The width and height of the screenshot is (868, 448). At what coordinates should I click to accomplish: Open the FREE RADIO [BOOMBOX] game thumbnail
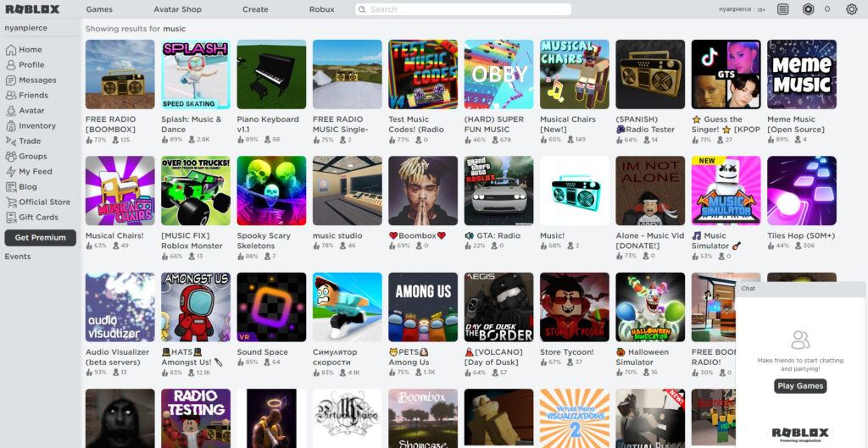(120, 75)
